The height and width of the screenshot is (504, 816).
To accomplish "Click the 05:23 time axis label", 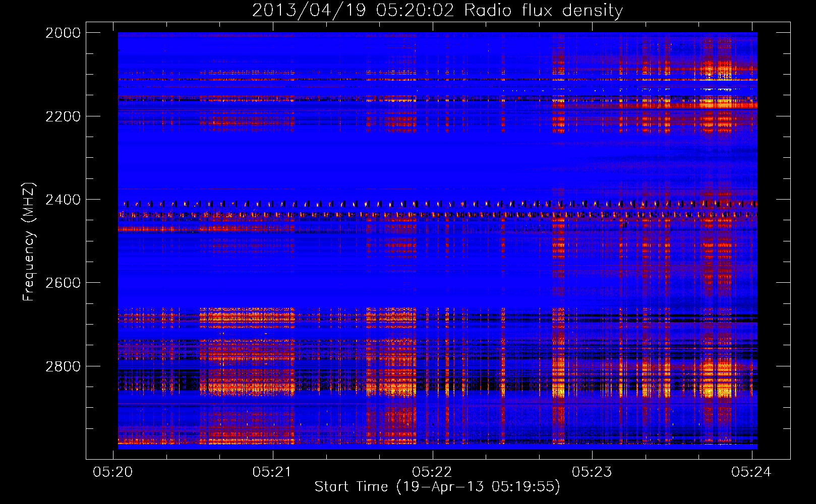I will [x=592, y=472].
